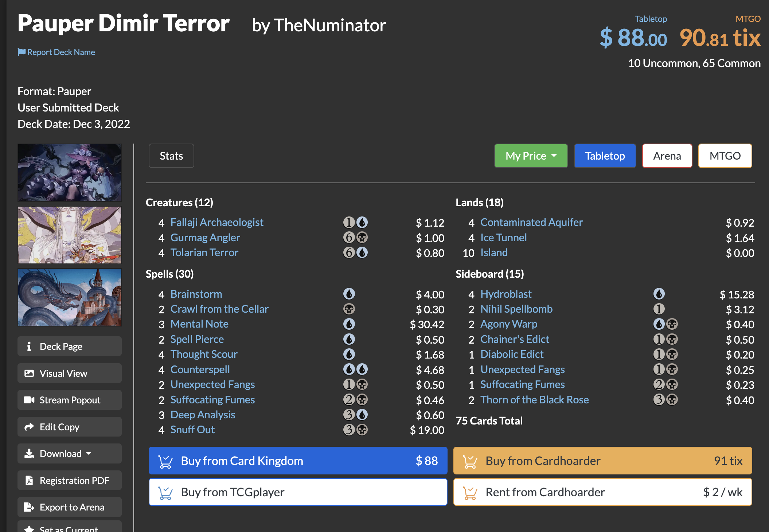Click the blue mana symbol beside Hydroblast
This screenshot has width=769, height=532.
tap(659, 294)
